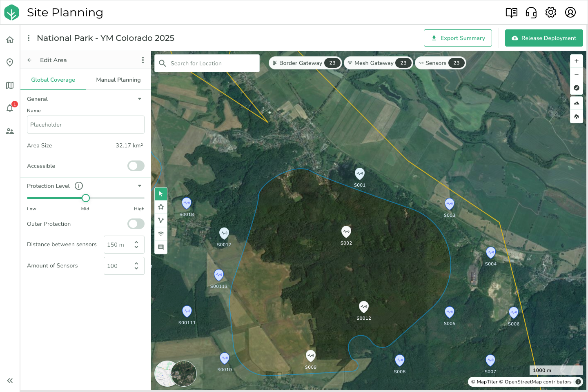This screenshot has width=588, height=392.
Task: Open the documentation book icon
Action: (x=511, y=13)
